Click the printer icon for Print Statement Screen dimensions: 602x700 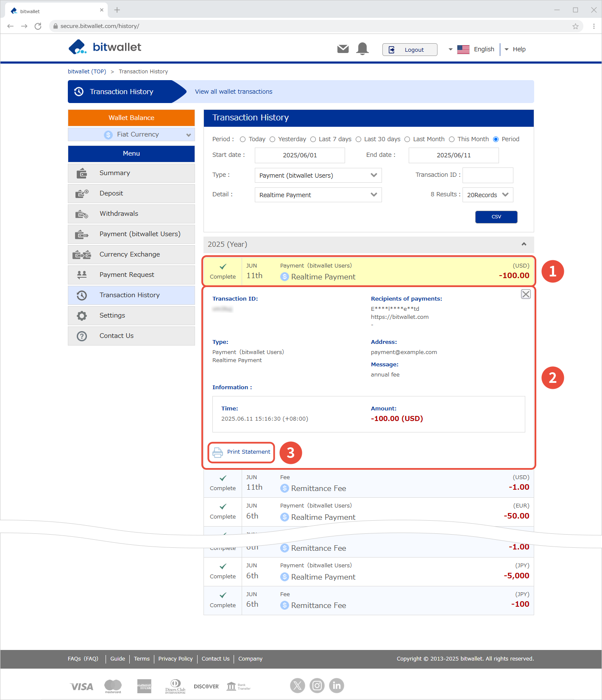(x=217, y=452)
